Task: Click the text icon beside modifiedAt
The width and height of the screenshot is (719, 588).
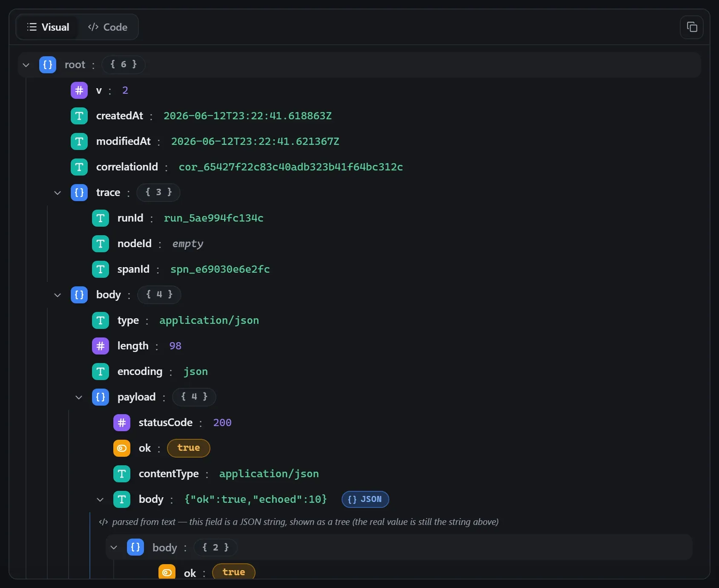Action: coord(79,141)
